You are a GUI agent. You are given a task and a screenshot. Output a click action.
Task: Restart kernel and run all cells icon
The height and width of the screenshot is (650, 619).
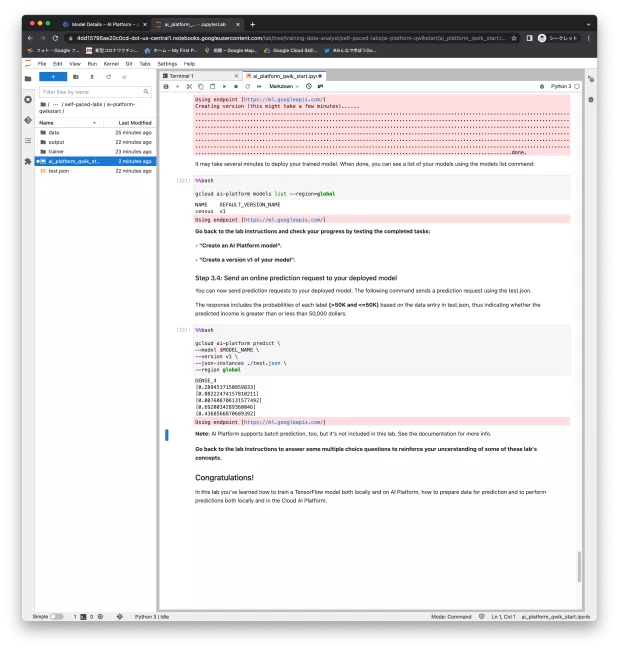[259, 87]
